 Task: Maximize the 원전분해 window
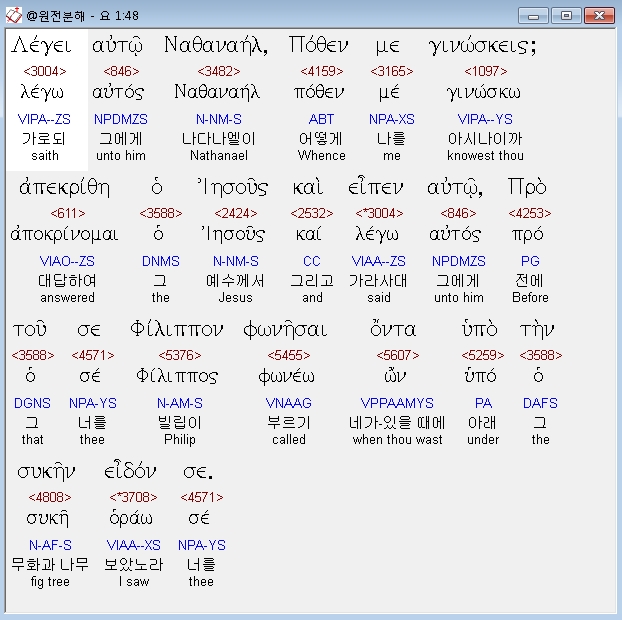click(x=566, y=16)
